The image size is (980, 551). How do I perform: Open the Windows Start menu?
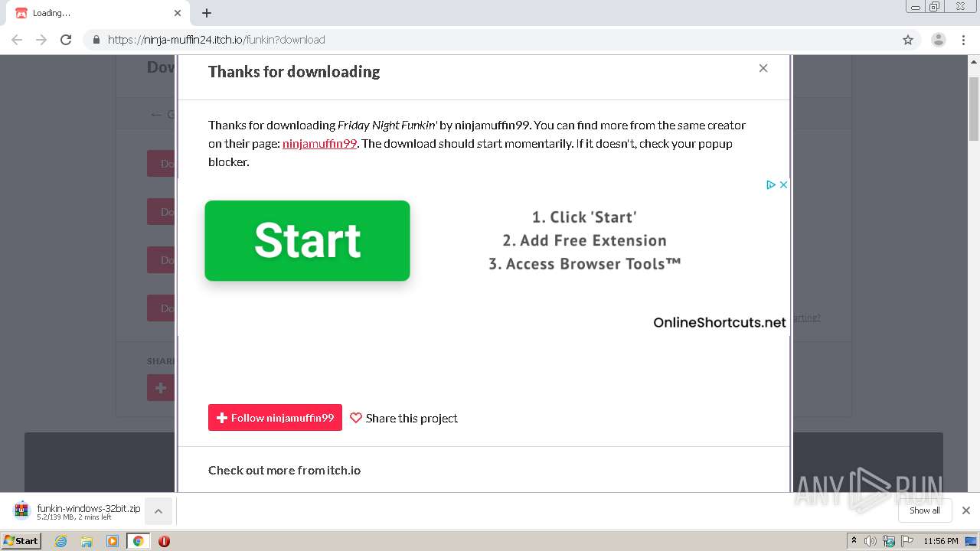tap(21, 541)
